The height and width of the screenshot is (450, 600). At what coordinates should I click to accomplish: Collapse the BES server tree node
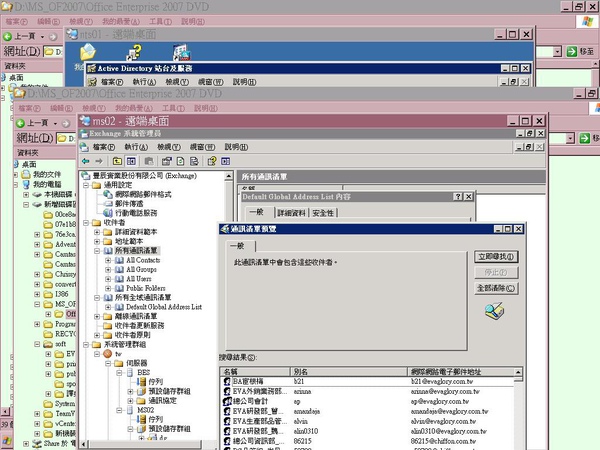(119, 372)
